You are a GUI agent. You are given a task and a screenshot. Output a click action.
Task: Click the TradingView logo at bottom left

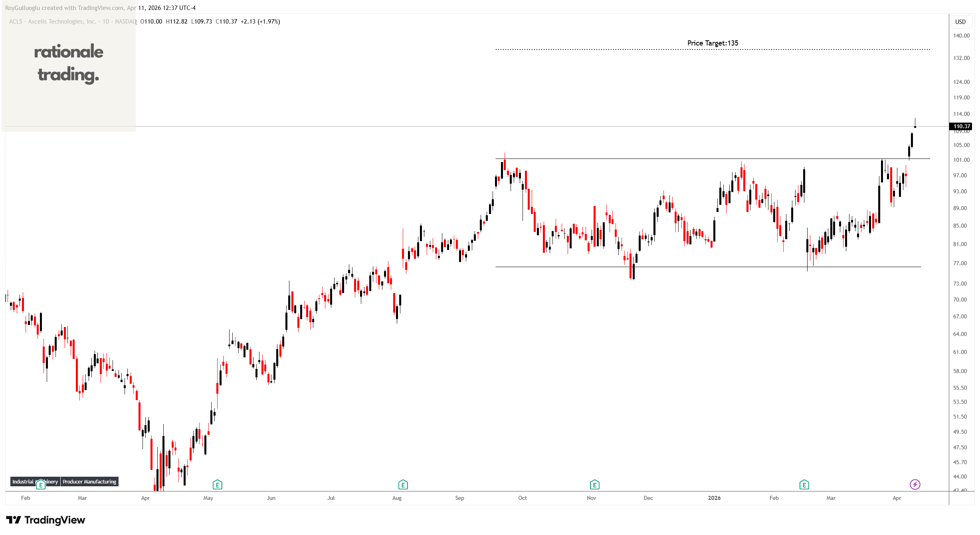pos(46,520)
